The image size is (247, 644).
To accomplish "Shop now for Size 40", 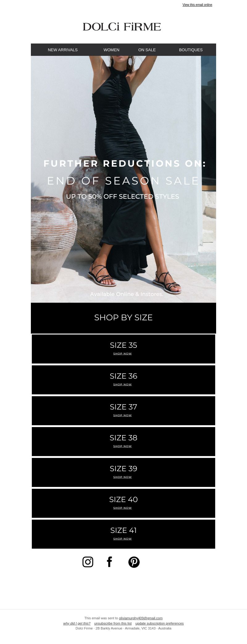I will [x=124, y=503].
